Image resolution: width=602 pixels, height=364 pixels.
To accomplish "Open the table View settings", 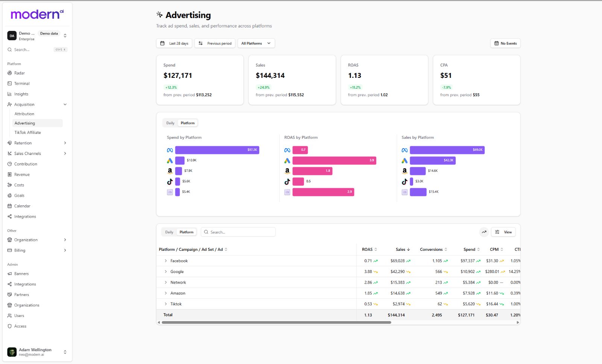I will 503,232.
